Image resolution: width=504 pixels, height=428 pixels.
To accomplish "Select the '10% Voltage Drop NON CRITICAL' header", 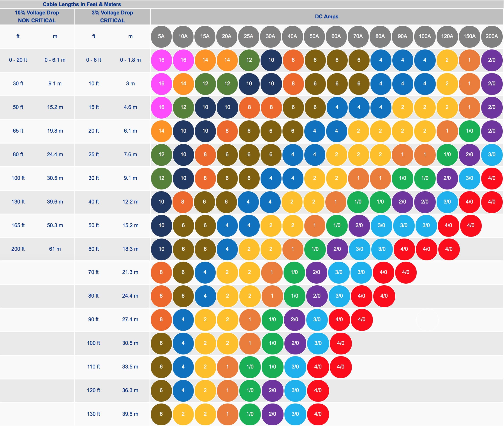I will coord(37,16).
